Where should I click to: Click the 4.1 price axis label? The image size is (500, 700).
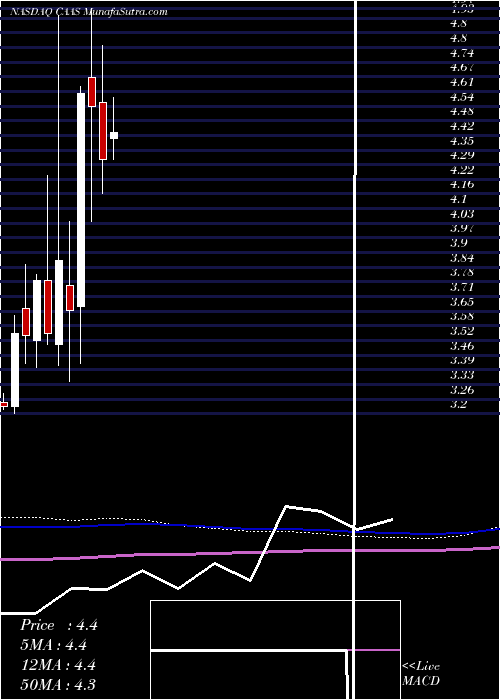pos(459,200)
